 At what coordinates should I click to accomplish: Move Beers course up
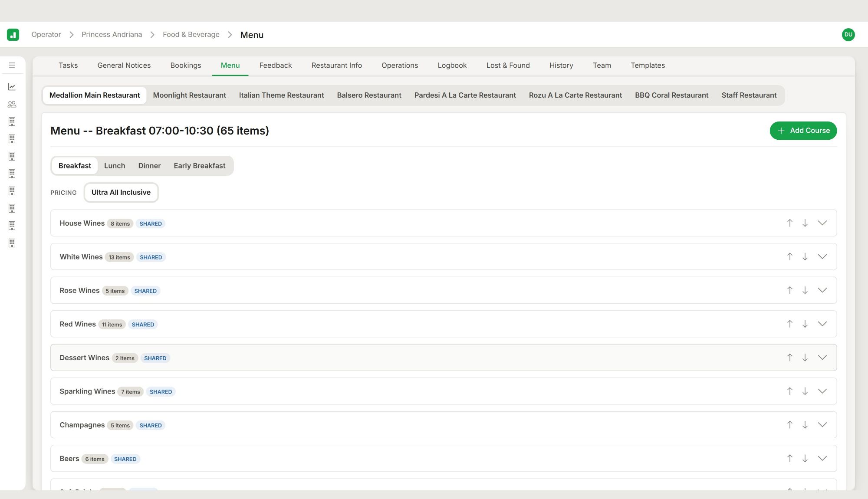tap(790, 458)
